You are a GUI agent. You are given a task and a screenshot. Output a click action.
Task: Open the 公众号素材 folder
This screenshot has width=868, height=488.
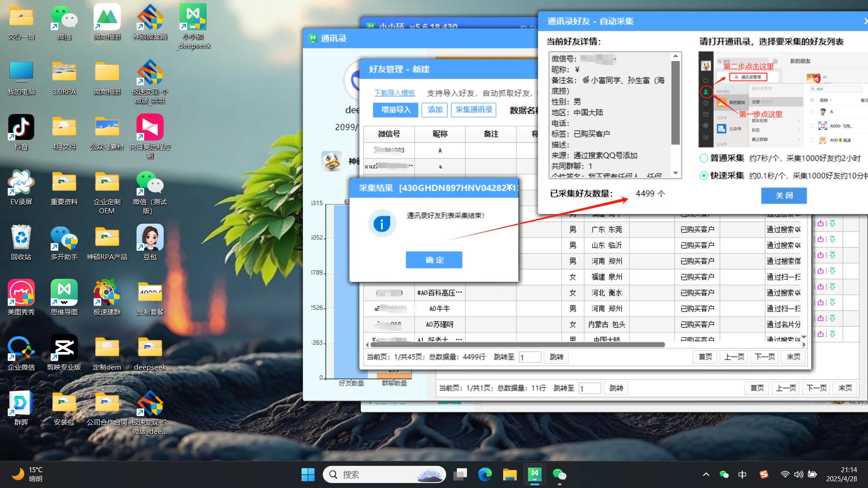(107, 133)
